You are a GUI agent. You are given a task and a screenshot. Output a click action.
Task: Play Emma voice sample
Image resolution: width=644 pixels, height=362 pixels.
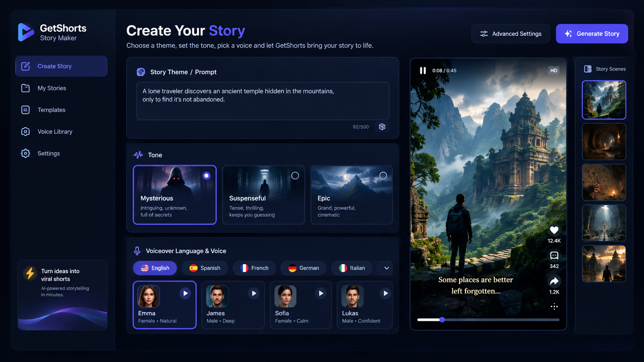click(185, 293)
